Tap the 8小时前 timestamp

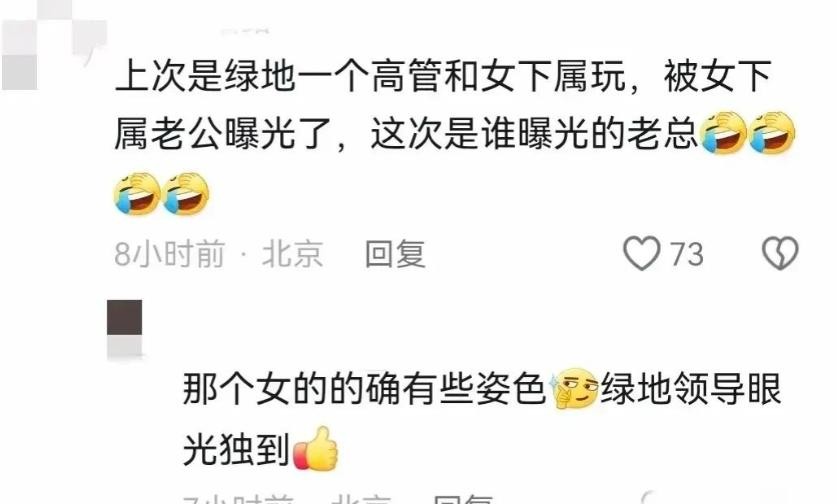(x=169, y=253)
